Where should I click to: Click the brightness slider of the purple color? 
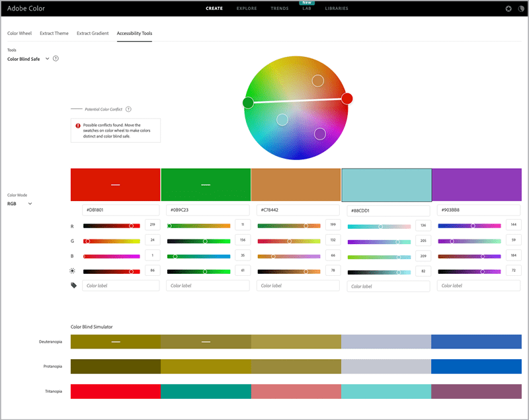pos(469,272)
